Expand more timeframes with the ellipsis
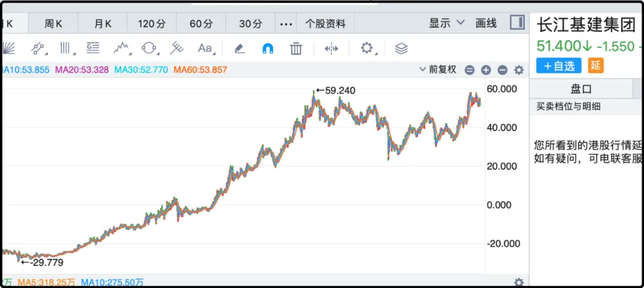This screenshot has height=288, width=644. [x=286, y=24]
